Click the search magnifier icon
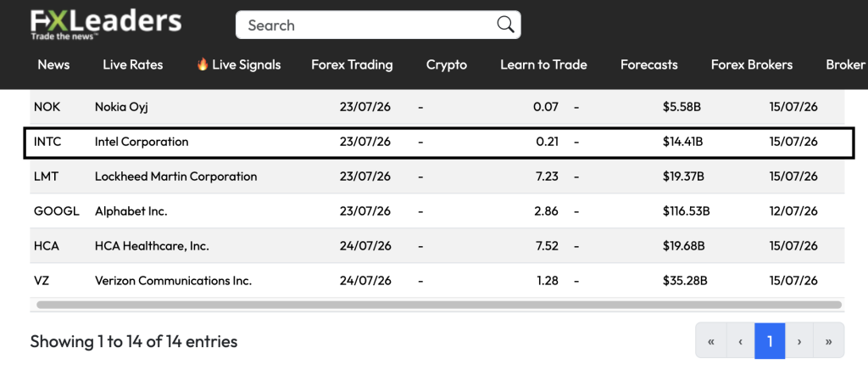The height and width of the screenshot is (381, 868). [x=505, y=25]
